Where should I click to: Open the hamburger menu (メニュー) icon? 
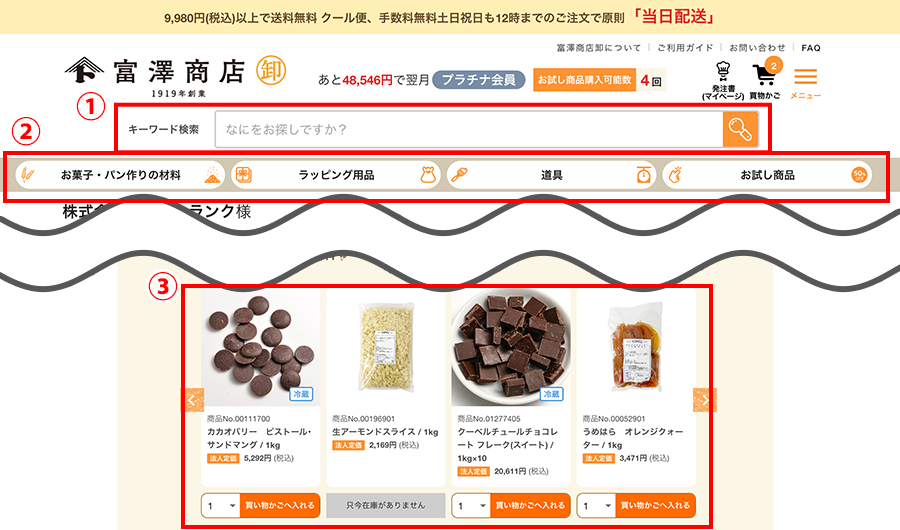click(x=805, y=83)
